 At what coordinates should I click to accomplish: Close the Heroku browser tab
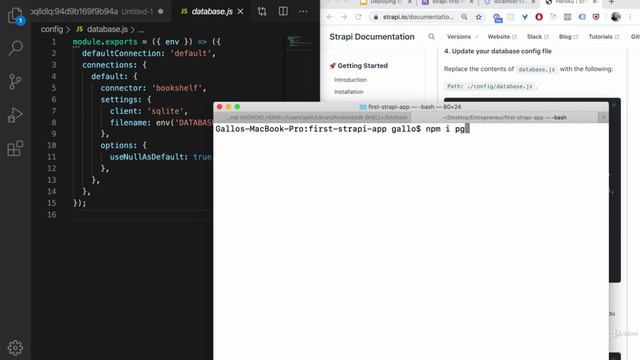point(595,2)
